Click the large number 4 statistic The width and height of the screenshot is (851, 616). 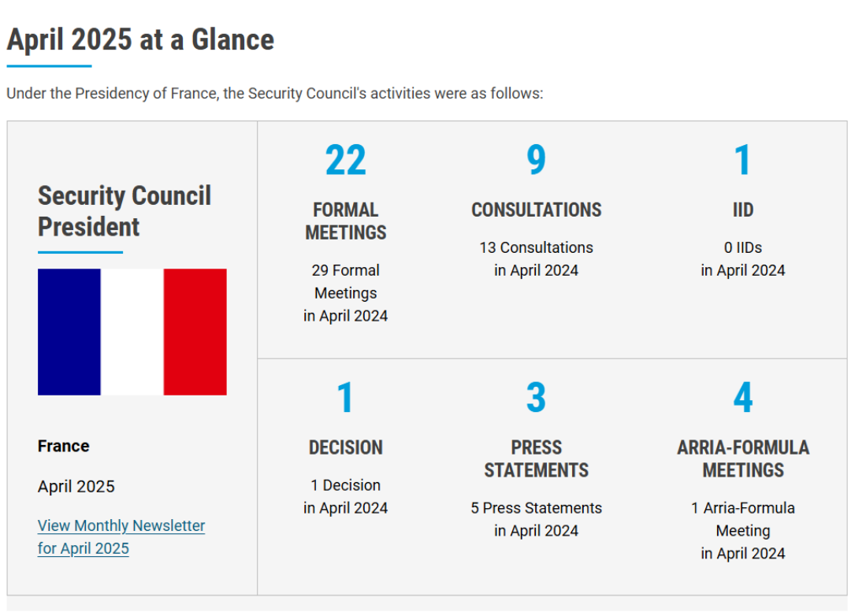742,398
